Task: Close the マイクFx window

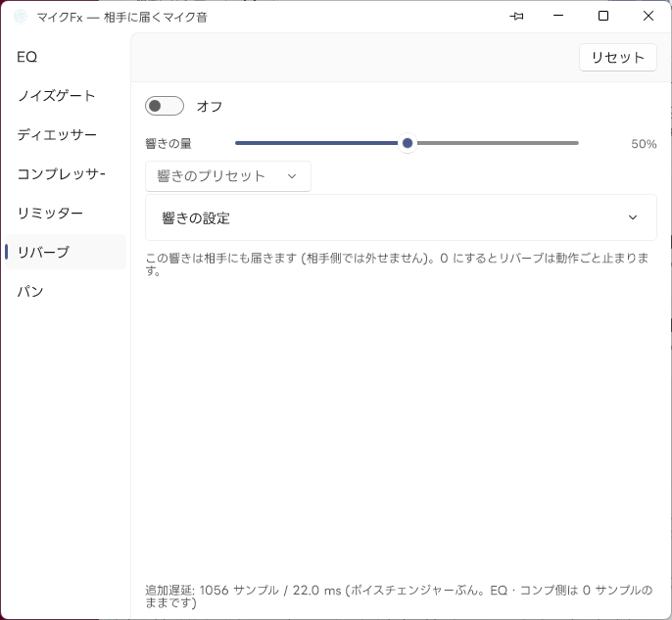Action: [648, 16]
